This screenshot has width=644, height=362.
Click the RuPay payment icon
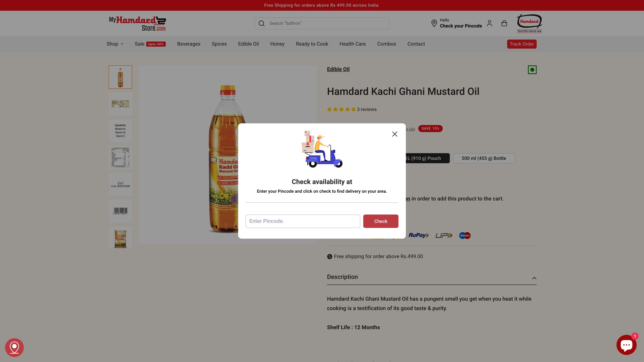[418, 235]
